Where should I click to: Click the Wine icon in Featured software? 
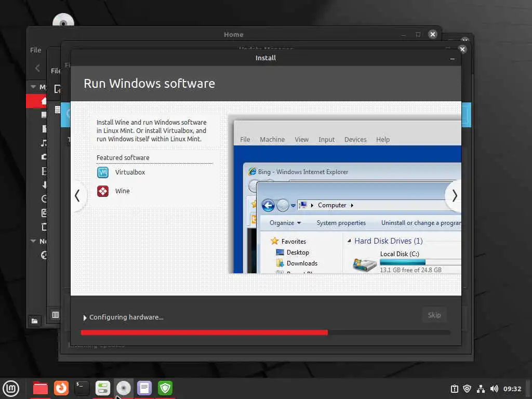103,191
